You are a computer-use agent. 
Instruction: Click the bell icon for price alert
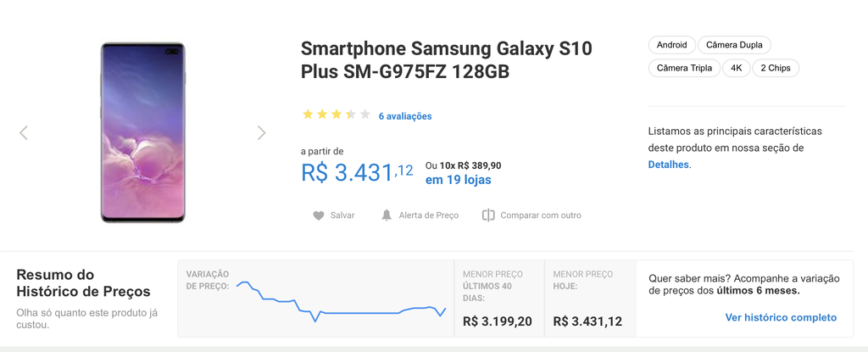387,215
